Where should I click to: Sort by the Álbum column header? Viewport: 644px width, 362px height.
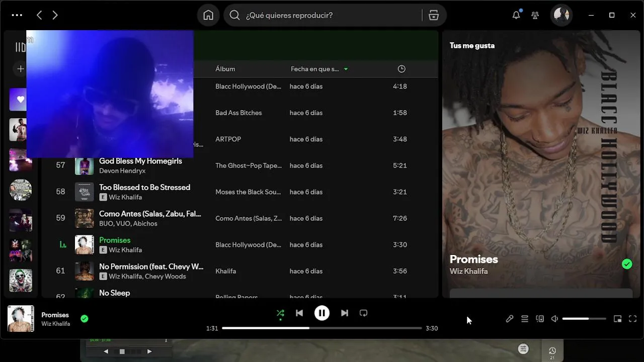coord(225,69)
